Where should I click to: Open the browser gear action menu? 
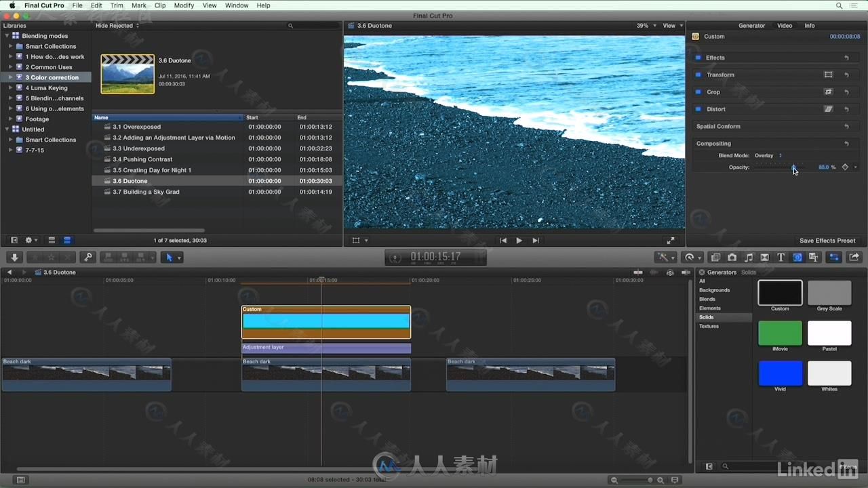point(31,241)
